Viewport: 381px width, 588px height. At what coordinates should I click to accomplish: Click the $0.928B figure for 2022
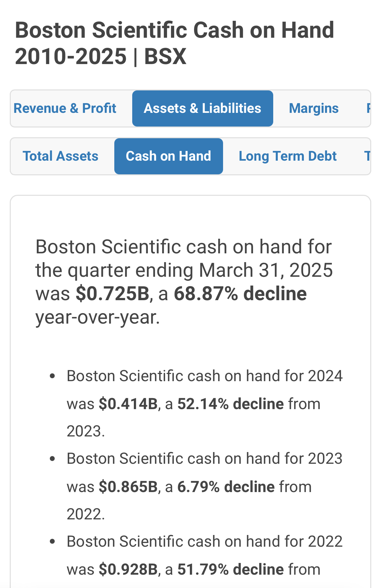[x=128, y=569]
